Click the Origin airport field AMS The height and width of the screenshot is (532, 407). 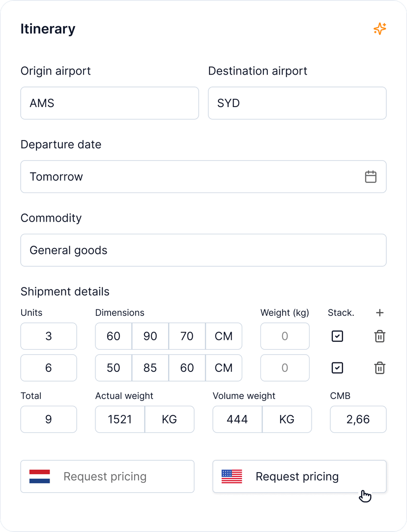[x=109, y=103]
